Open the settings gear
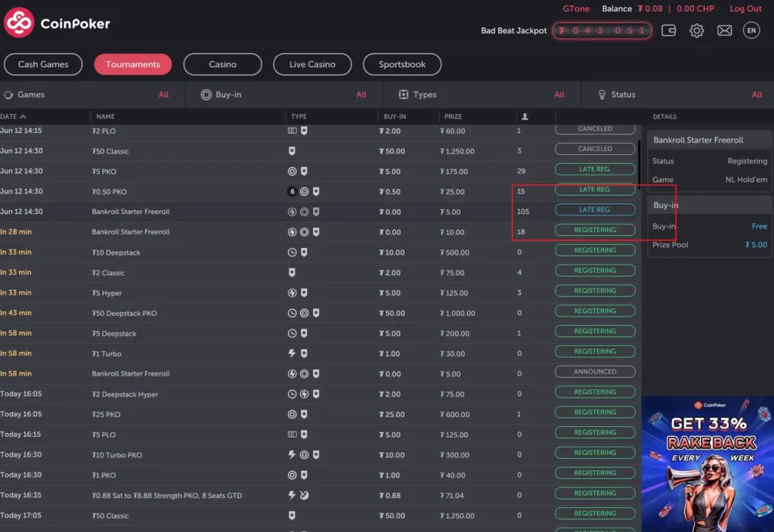The image size is (774, 532). pos(696,30)
